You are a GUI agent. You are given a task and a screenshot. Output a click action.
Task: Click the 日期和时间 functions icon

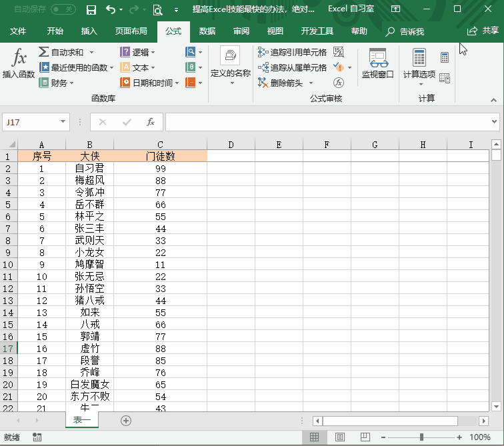125,83
